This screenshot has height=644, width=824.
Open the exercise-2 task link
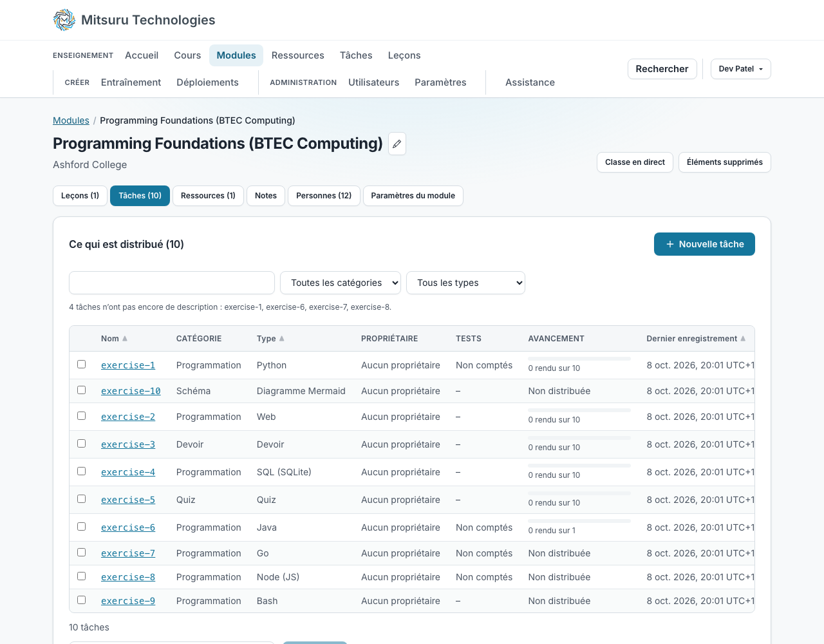(128, 417)
